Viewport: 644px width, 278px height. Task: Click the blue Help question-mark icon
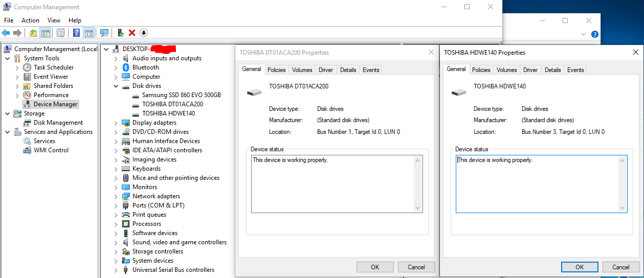tap(76, 33)
